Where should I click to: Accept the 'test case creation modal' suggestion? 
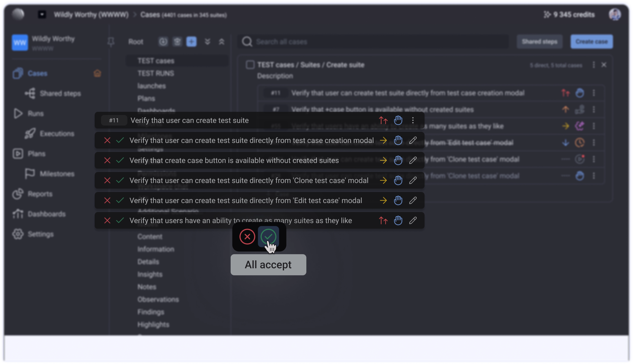[120, 141]
